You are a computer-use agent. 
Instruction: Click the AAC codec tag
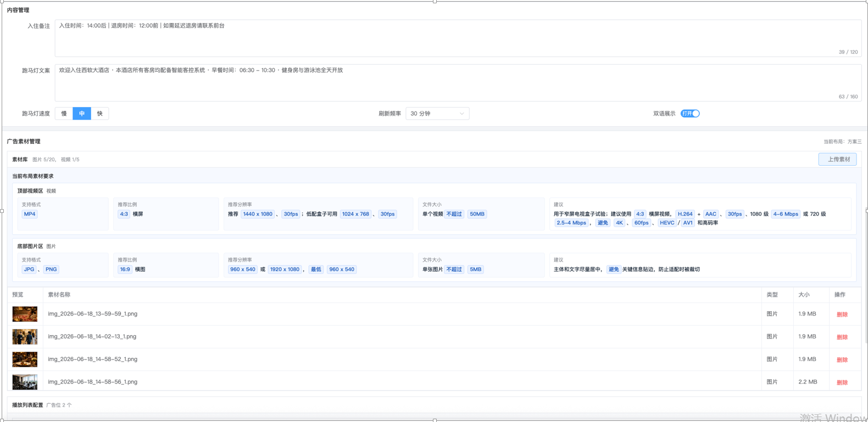[711, 214]
